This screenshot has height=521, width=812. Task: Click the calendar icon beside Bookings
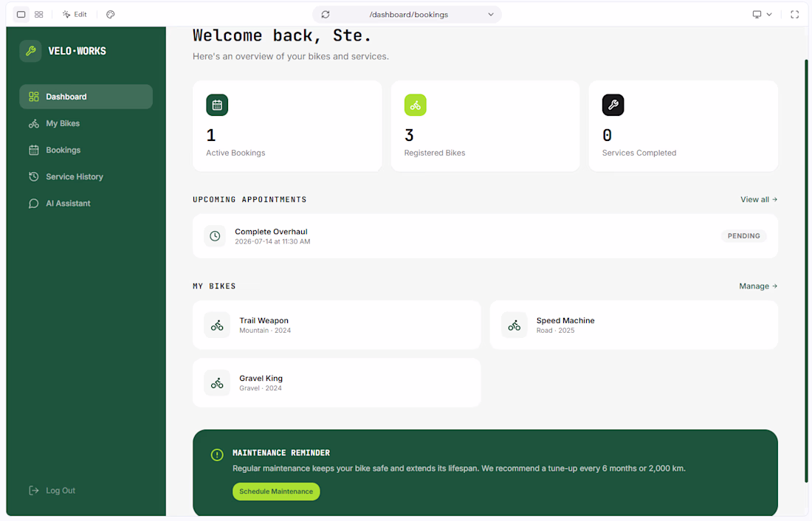pyautogui.click(x=34, y=151)
